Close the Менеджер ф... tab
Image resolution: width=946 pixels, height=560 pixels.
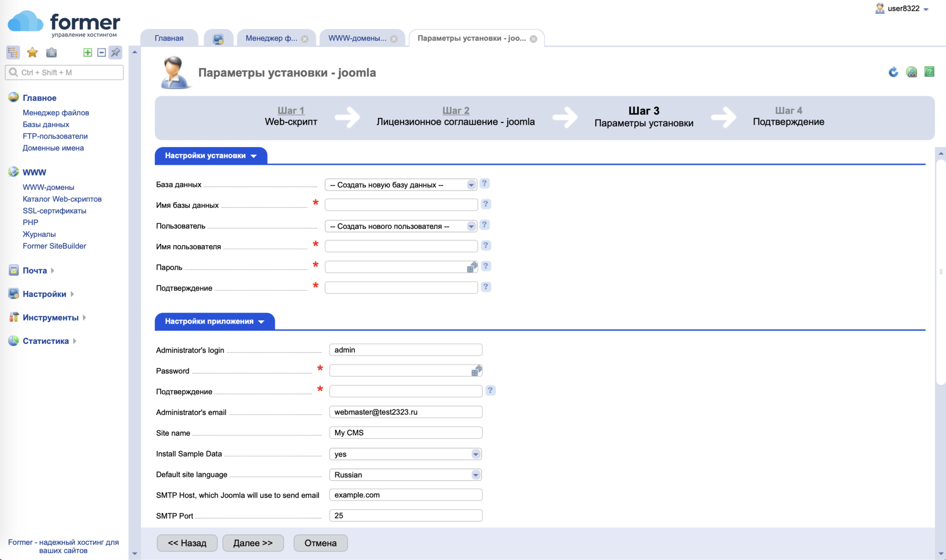click(x=305, y=39)
